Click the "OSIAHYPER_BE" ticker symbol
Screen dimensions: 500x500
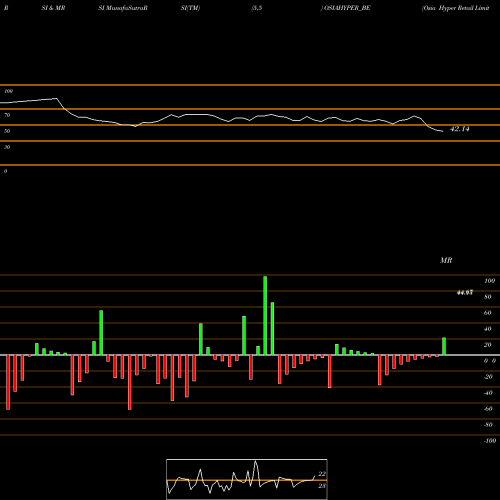tap(347, 8)
